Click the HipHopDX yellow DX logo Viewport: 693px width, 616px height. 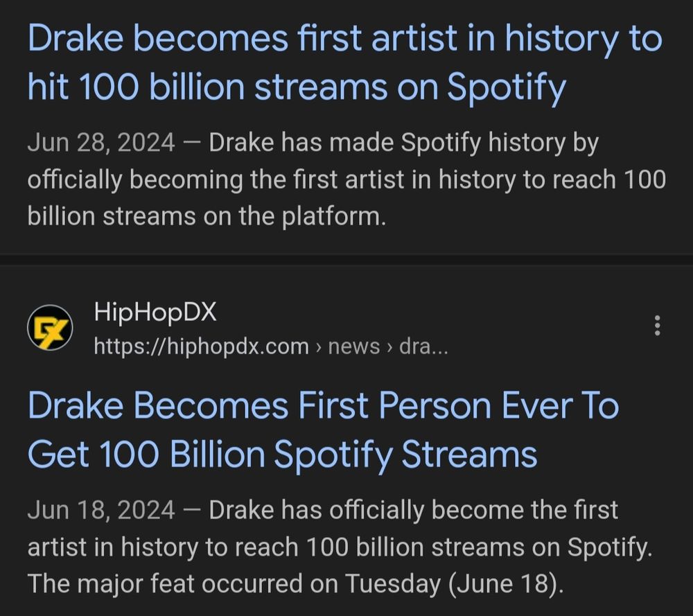tap(50, 328)
